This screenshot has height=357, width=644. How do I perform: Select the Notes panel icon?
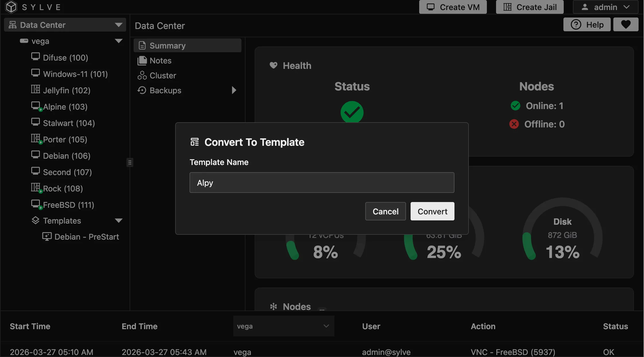click(x=142, y=60)
